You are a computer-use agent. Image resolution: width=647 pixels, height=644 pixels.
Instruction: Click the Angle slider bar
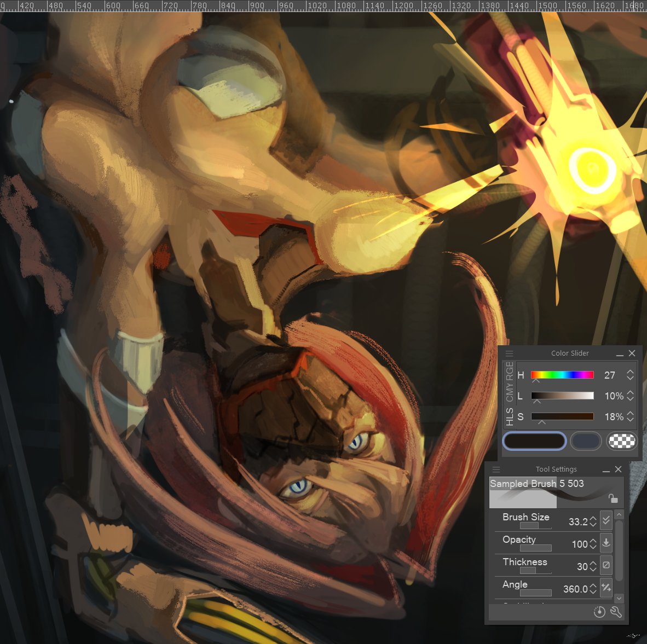coord(535,593)
